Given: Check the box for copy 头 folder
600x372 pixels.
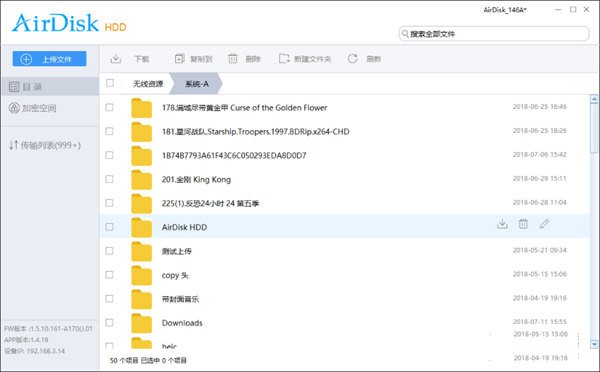Looking at the screenshot, I should pos(109,275).
